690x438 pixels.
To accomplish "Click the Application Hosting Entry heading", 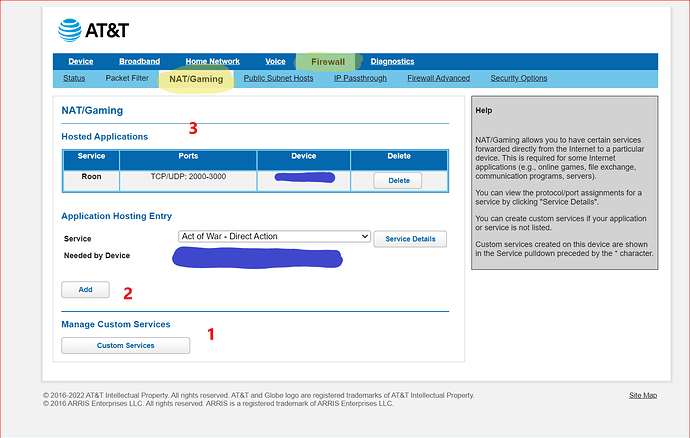I will pos(117,216).
